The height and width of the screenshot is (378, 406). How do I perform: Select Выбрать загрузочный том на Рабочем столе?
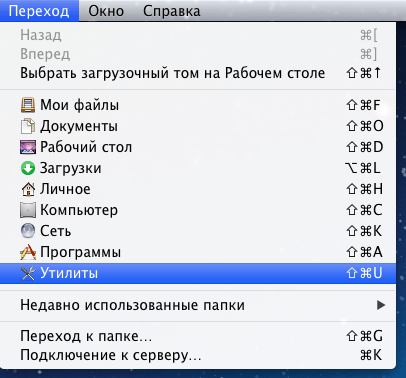coord(198,73)
